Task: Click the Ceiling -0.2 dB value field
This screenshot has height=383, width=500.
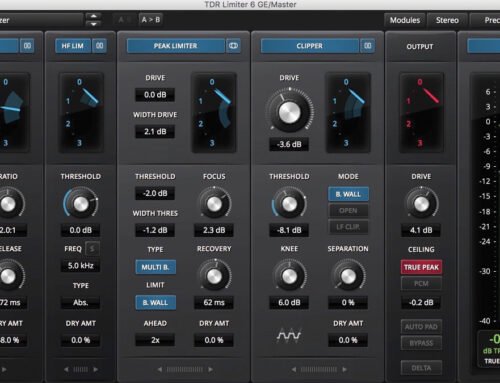Action: pyautogui.click(x=421, y=303)
